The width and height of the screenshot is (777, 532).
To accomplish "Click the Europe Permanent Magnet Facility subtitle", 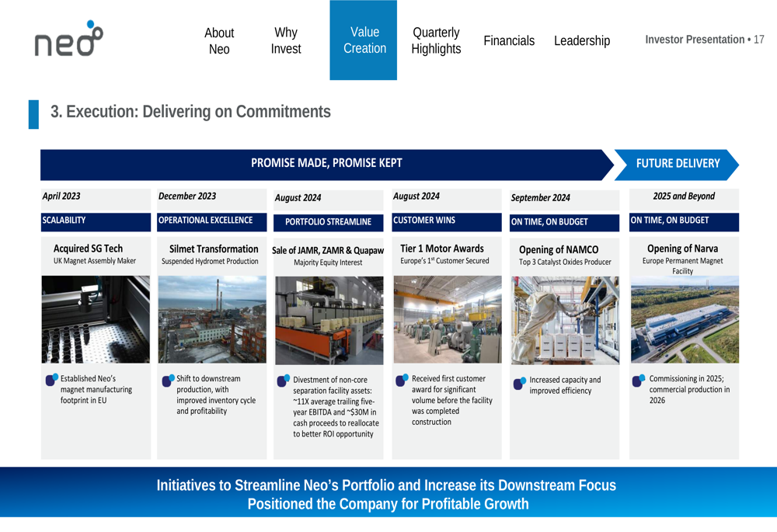I will [683, 266].
